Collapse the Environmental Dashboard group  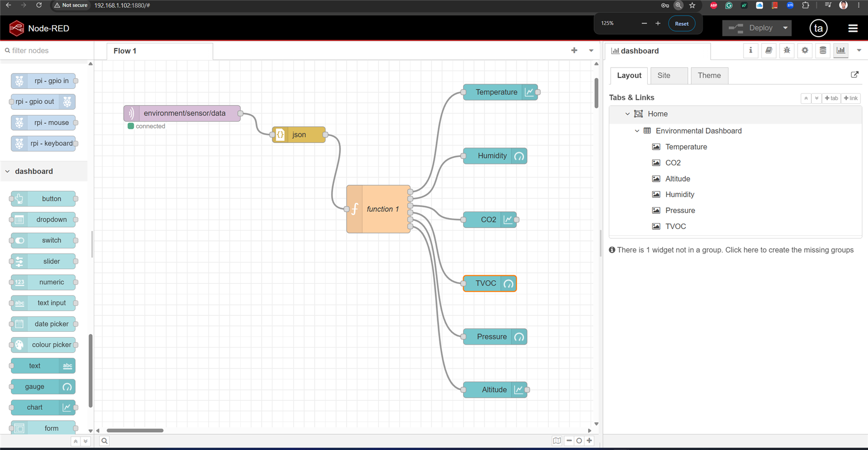[637, 131]
